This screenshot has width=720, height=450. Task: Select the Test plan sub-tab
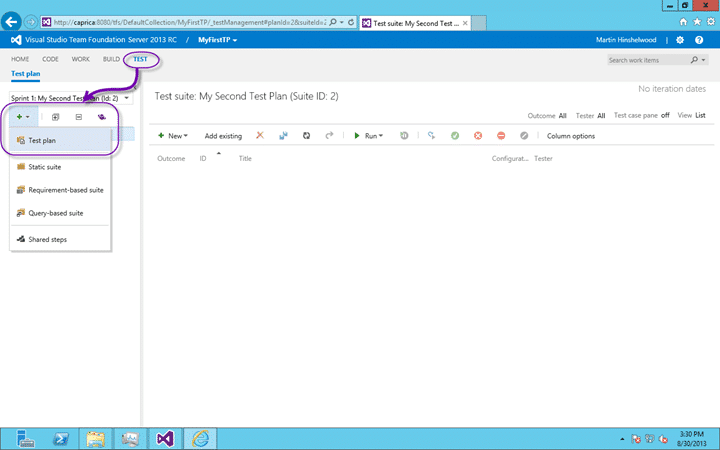pos(26,73)
